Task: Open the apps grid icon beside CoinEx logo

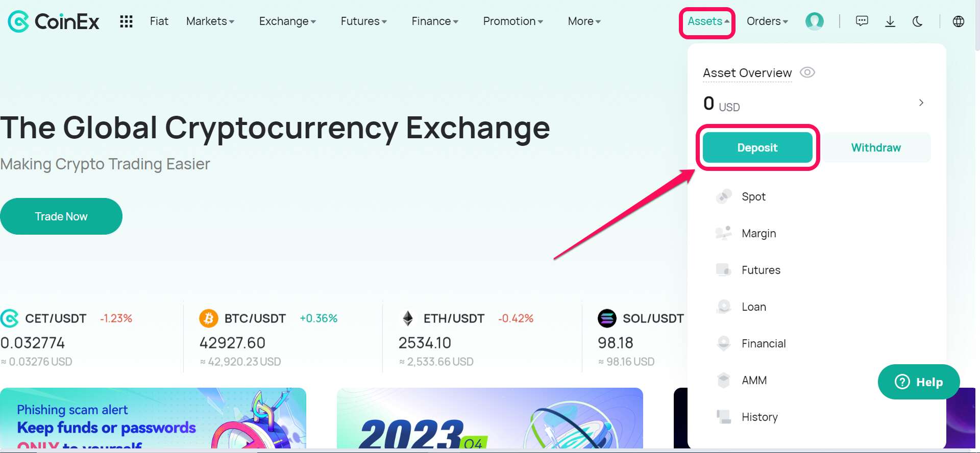Action: 126,21
